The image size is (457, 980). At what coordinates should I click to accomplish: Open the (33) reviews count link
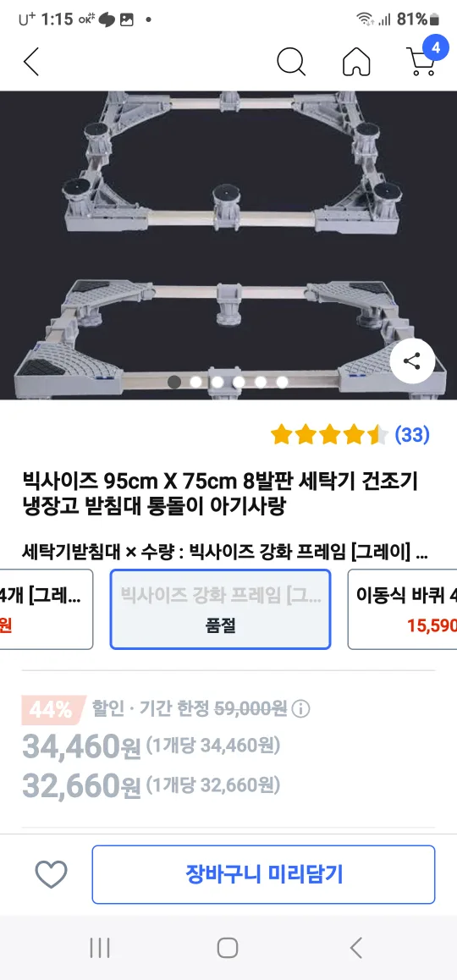412,434
